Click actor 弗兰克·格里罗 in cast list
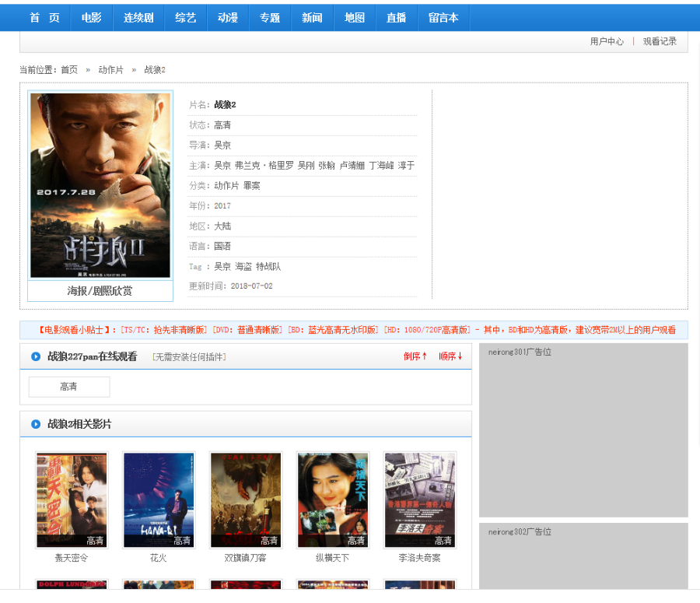 [264, 166]
